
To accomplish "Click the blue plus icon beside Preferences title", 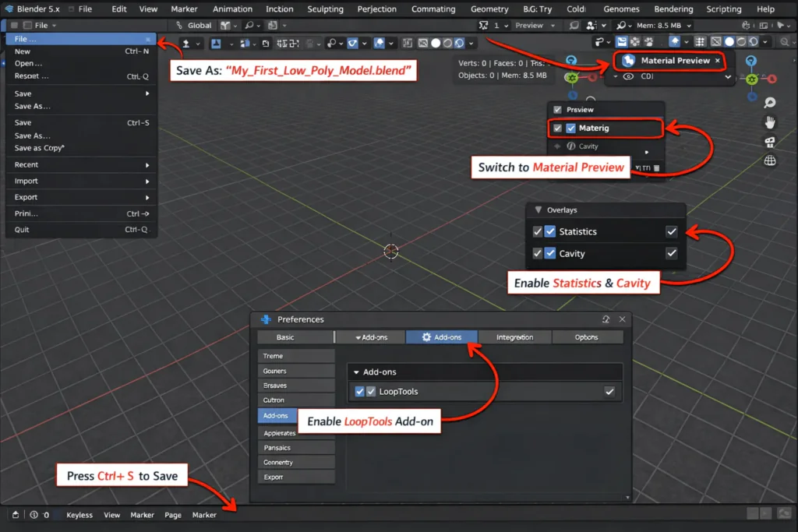I will [266, 319].
